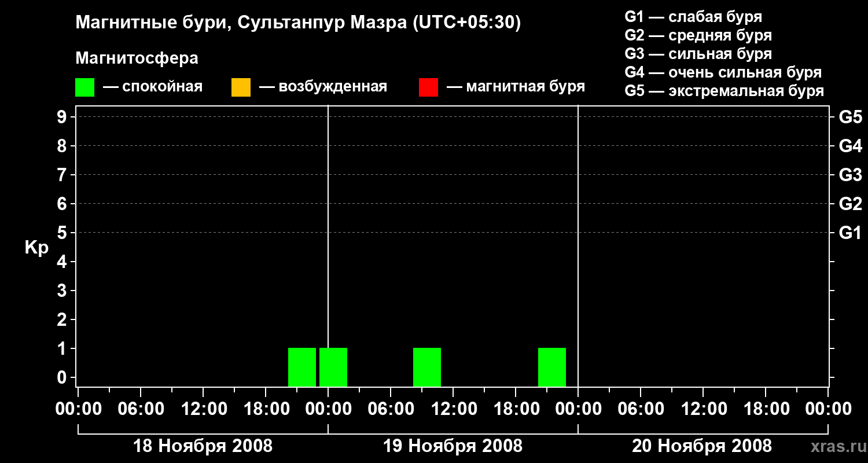Click the '00:00' label starting 18 Ноября
This screenshot has height=463, width=868.
pos(78,409)
